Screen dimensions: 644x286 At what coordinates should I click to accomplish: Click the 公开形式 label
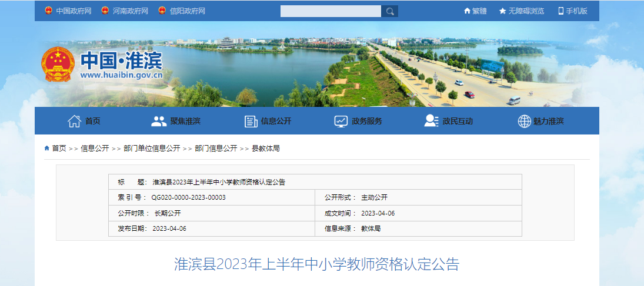point(341,198)
